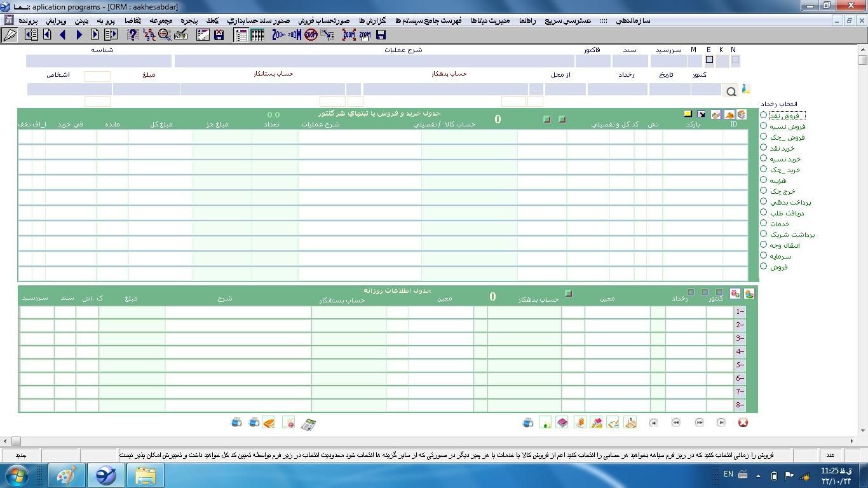The height and width of the screenshot is (488, 868).
Task: Click the magnifier search toolbar icon
Action: tap(165, 35)
